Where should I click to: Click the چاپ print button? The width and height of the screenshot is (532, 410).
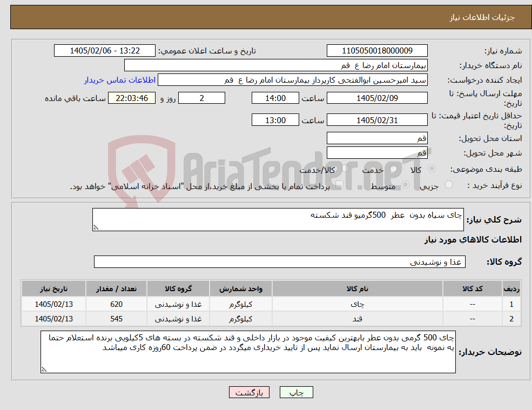pos(296,392)
